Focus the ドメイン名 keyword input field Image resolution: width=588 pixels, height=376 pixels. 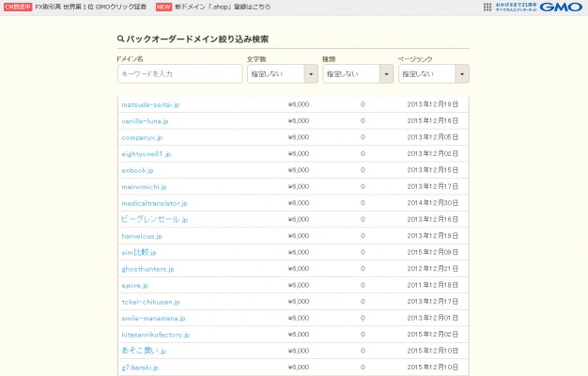pos(180,73)
